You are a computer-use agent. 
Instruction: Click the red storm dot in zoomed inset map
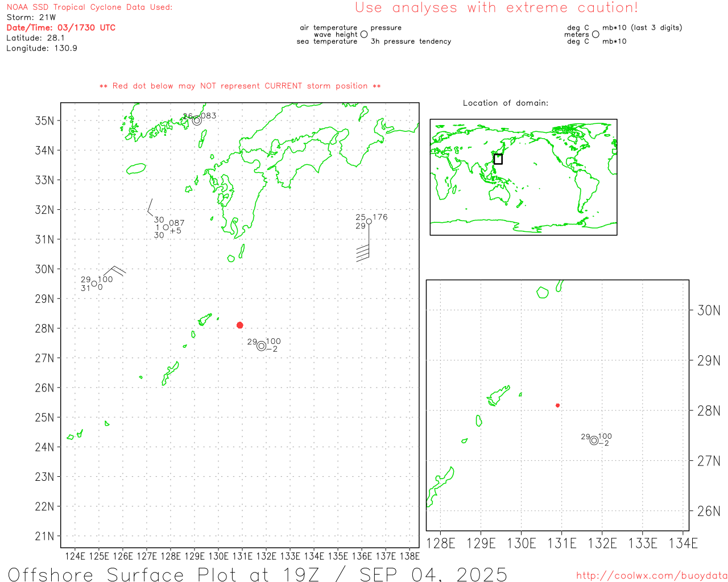558,405
